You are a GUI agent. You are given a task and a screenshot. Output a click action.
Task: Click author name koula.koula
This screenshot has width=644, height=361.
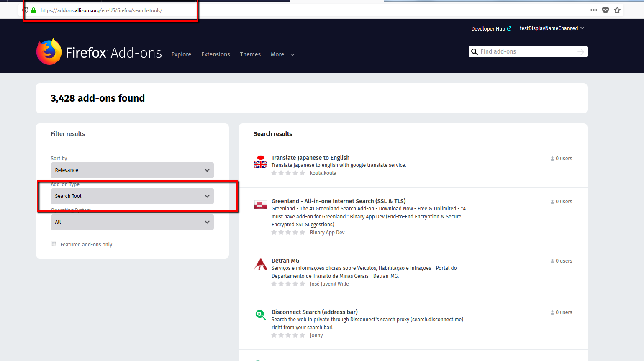[323, 173]
